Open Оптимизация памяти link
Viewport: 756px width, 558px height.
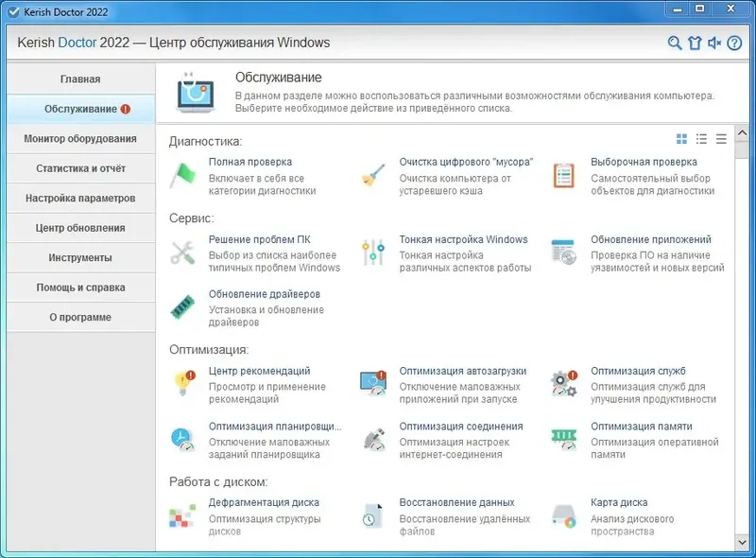coord(642,427)
